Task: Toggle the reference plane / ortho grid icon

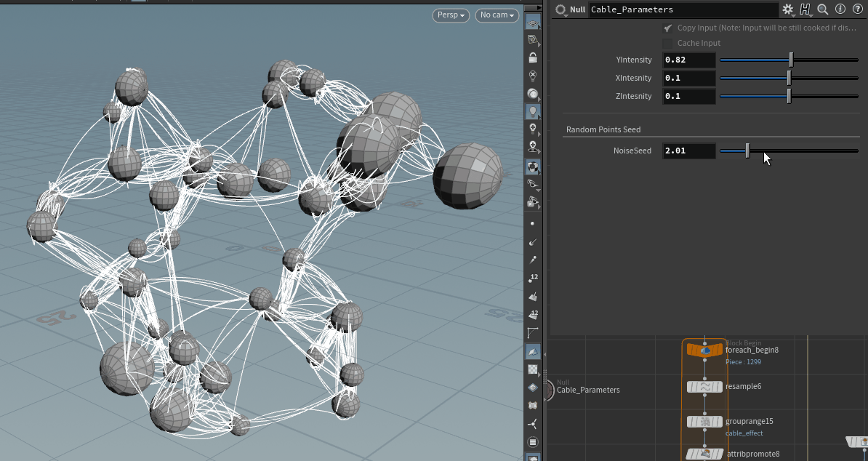Action: pos(533,23)
